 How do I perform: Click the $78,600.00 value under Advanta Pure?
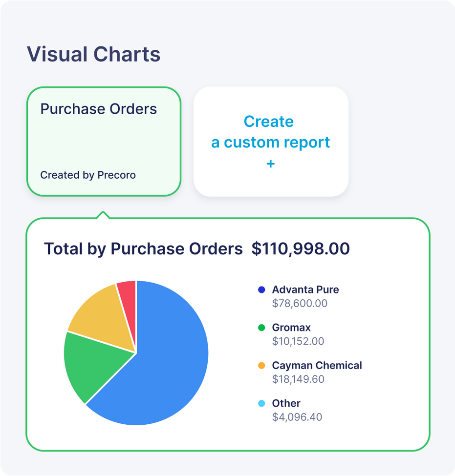tap(299, 303)
